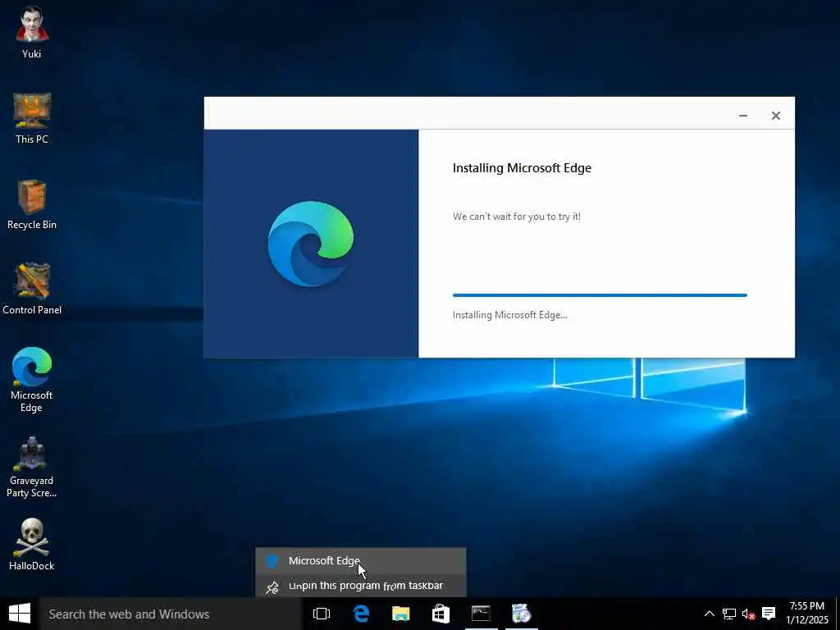Select Unpin this program from taskbar

click(x=361, y=586)
